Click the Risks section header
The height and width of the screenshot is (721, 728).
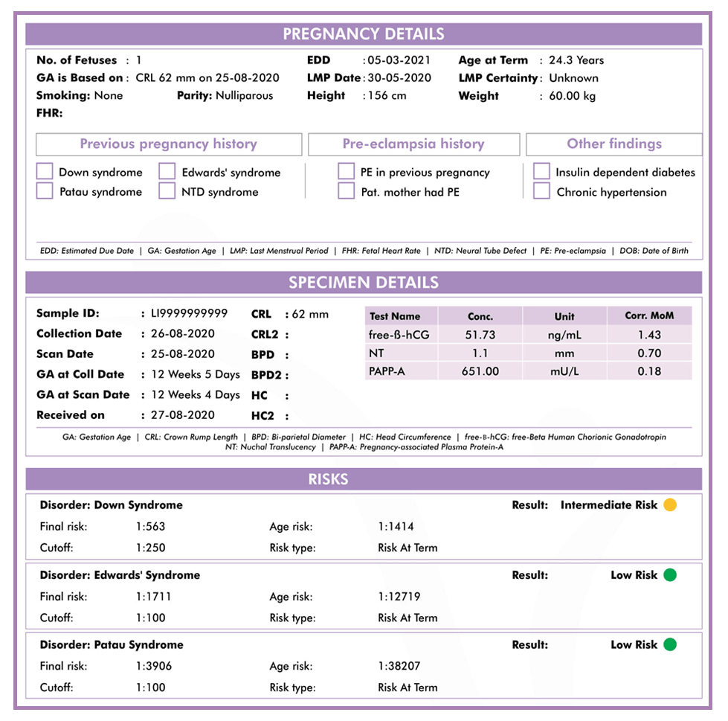[364, 479]
